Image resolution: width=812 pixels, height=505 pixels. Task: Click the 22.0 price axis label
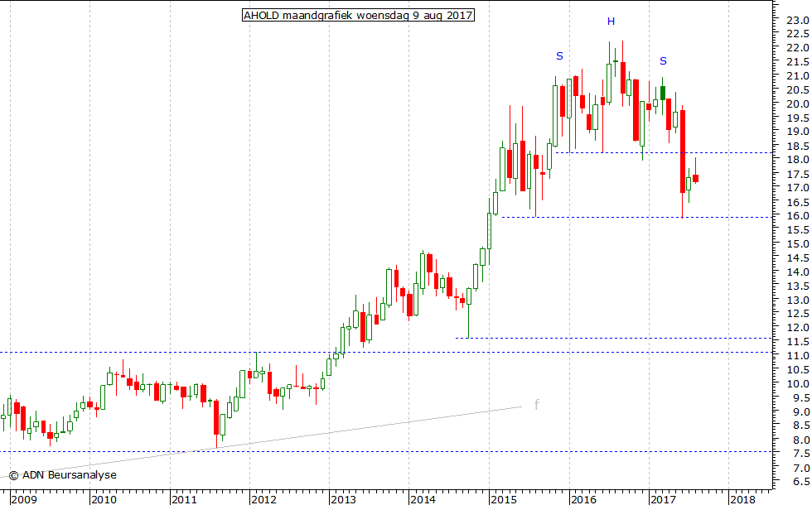[797, 48]
